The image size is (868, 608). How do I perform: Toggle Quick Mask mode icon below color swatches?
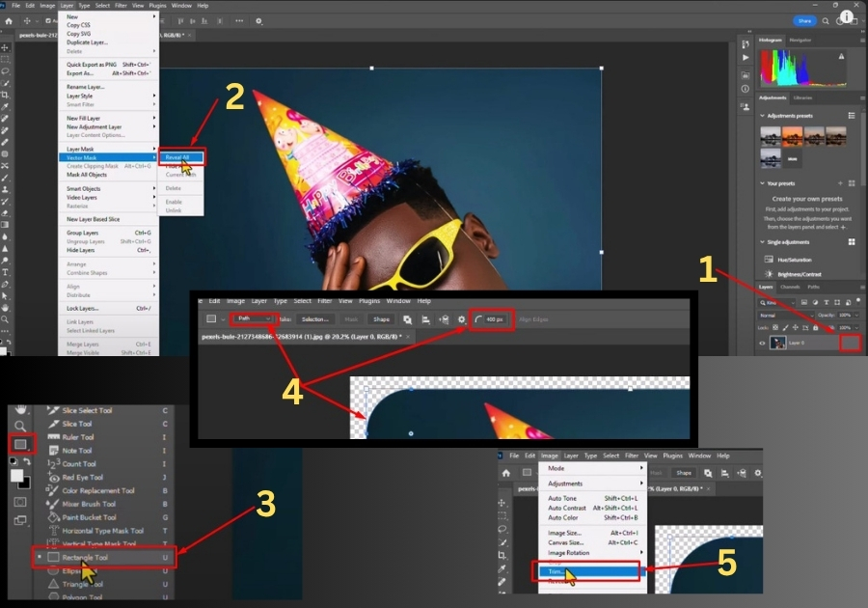(20, 502)
